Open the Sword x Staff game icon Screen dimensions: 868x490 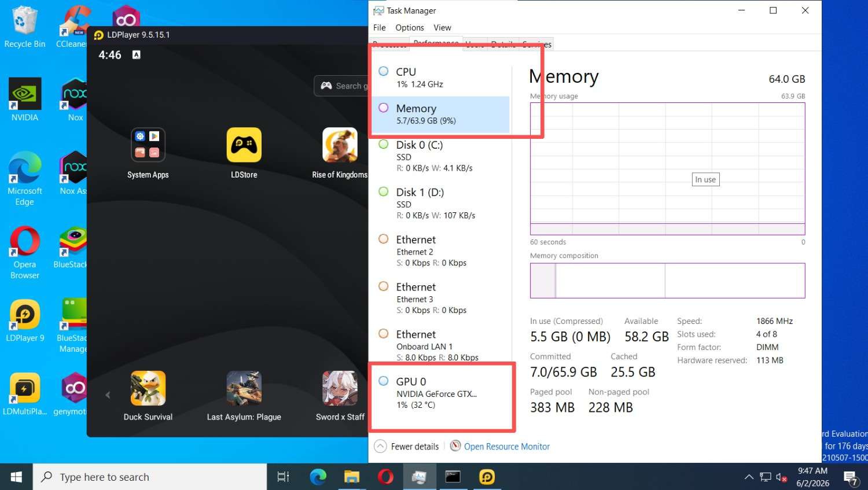(340, 388)
